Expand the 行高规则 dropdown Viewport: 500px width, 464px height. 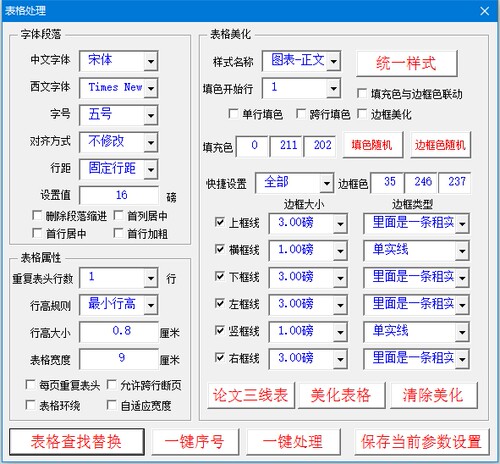(151, 305)
